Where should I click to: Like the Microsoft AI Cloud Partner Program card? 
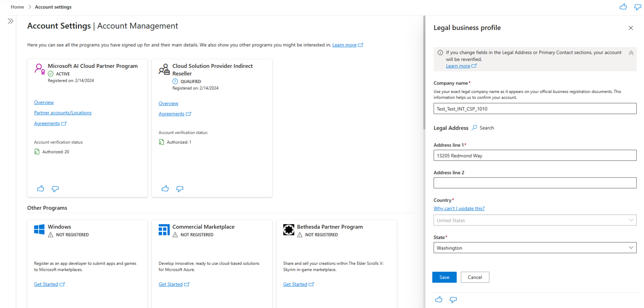point(41,188)
